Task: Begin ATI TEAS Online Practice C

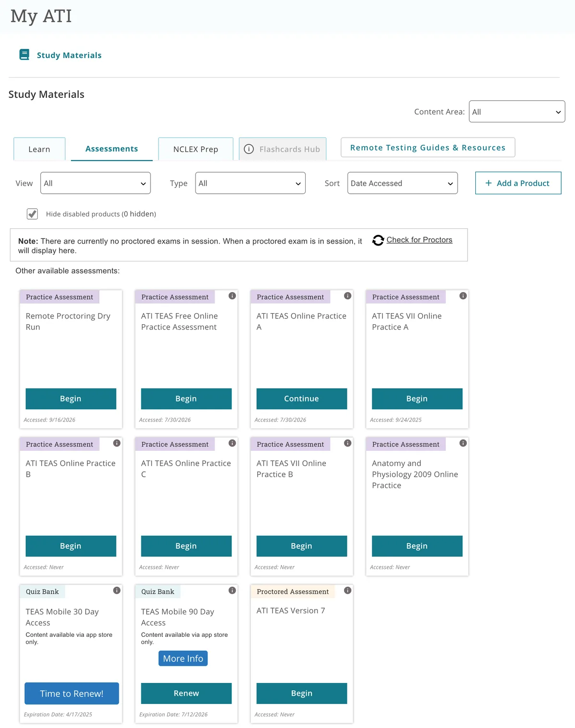Action: click(x=186, y=546)
